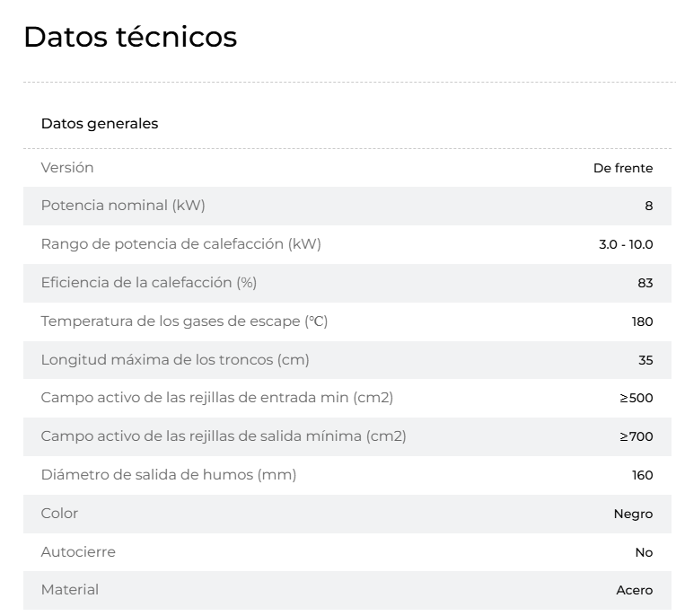The height and width of the screenshot is (616, 676).
Task: Click the Acero material value
Action: 634,590
